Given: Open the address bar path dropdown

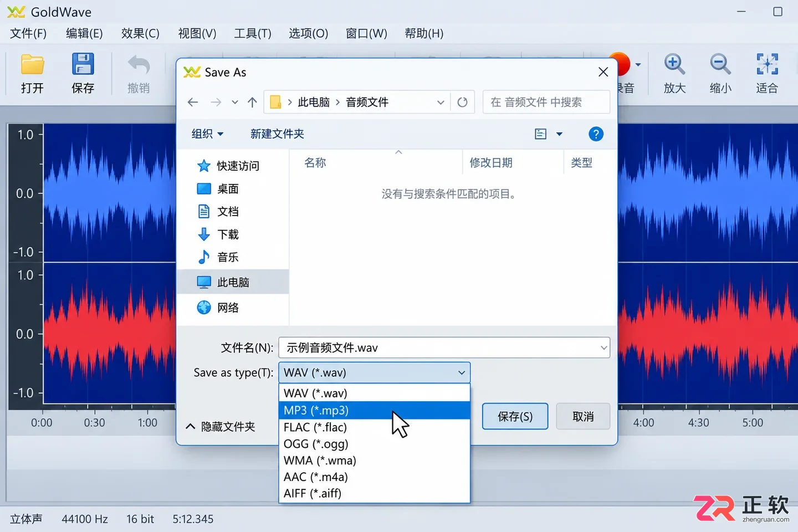Looking at the screenshot, I should click(x=441, y=102).
